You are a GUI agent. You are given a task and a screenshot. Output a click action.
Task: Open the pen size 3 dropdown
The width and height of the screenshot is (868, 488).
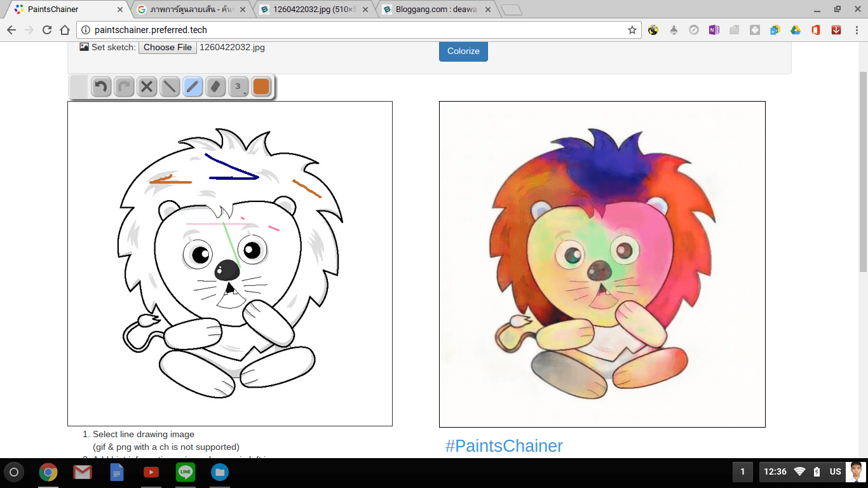click(238, 86)
